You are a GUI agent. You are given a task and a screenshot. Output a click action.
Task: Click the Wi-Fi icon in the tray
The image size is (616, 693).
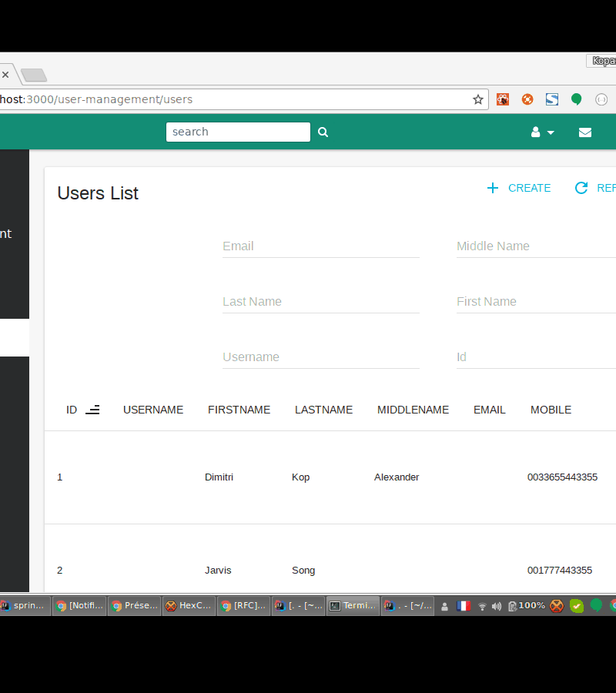point(482,606)
